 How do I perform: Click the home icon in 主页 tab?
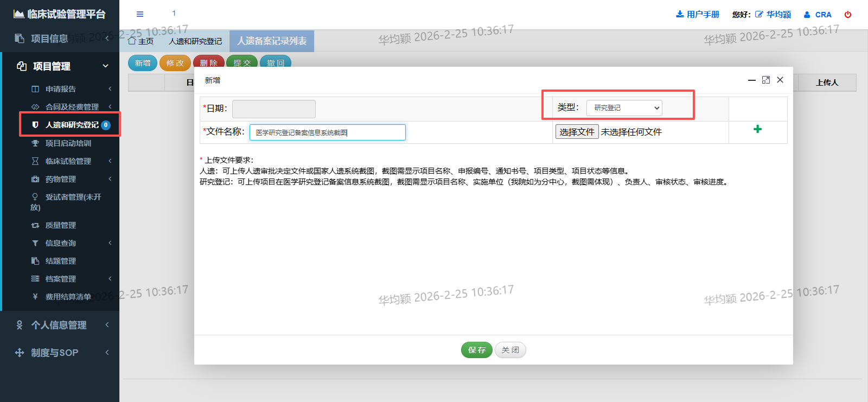tap(132, 41)
